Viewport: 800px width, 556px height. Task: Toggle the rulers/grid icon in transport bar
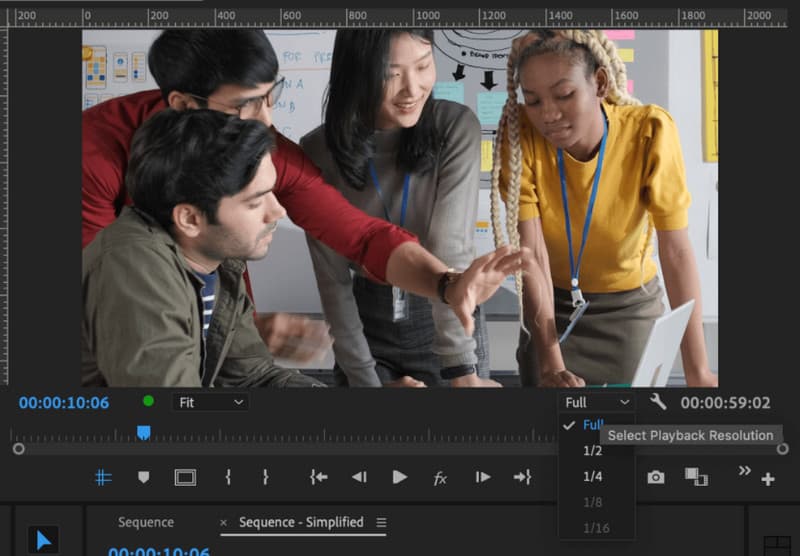(x=103, y=478)
